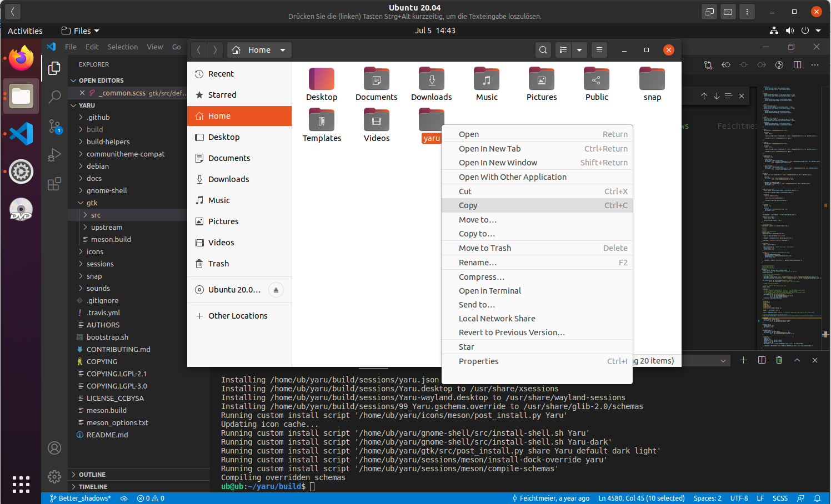Eject the Ubuntu 20.0… volume
This screenshot has height=504, width=831.
click(276, 290)
